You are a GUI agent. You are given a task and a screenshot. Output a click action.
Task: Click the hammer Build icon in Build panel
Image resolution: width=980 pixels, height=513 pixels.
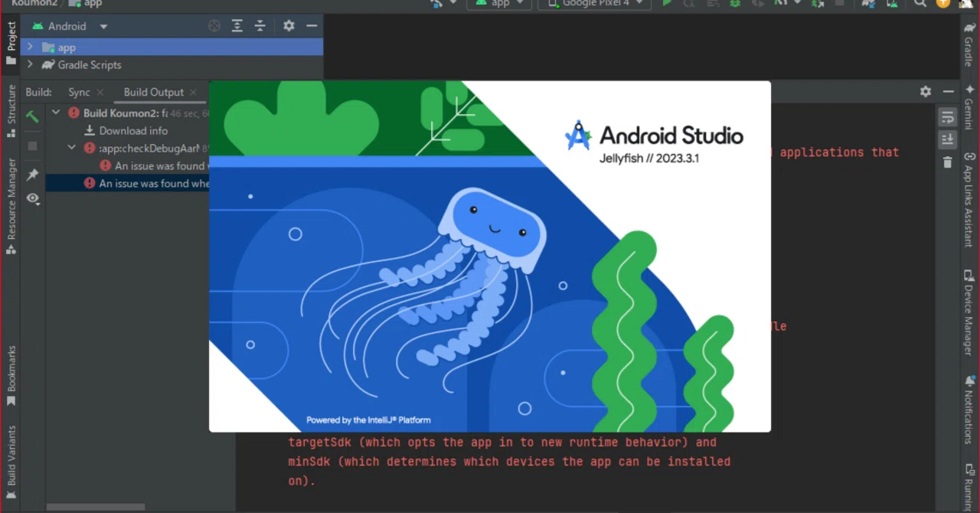click(x=32, y=116)
